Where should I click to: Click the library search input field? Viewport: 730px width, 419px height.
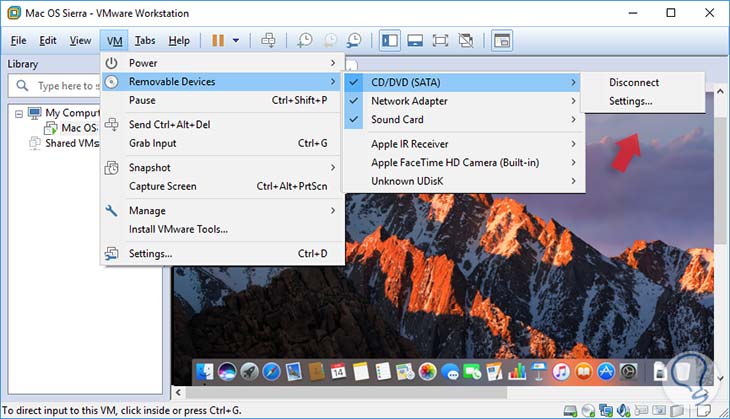[56, 86]
